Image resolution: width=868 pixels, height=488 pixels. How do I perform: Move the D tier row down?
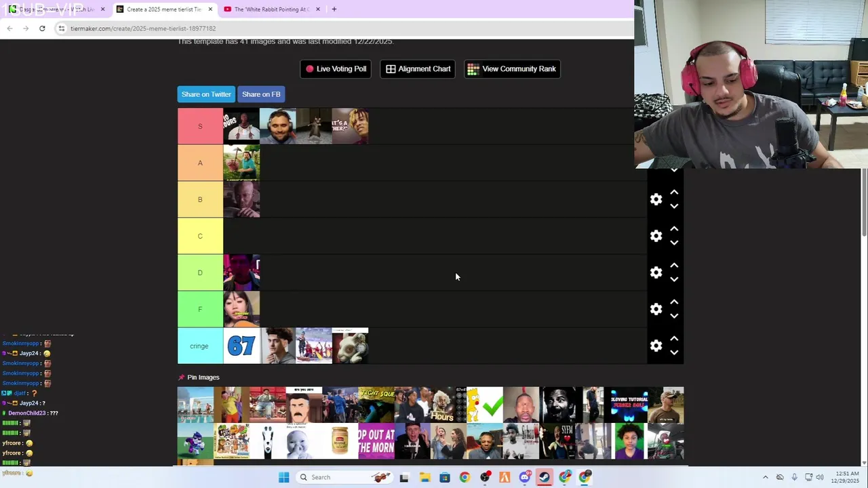point(674,280)
